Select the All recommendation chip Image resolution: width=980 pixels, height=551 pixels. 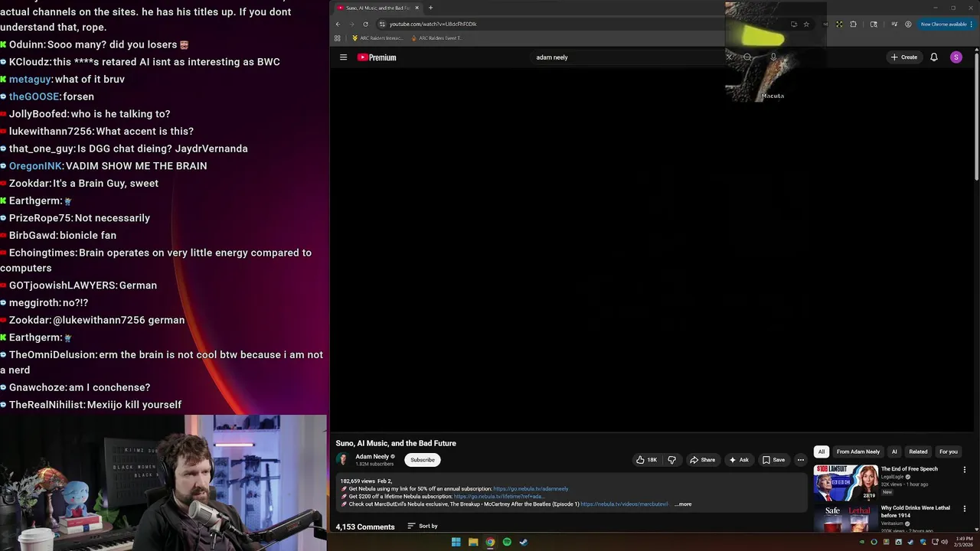pos(822,452)
